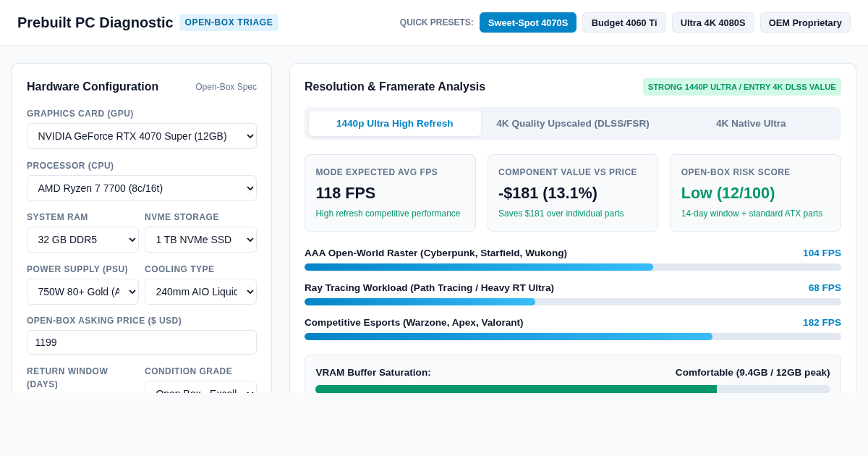The height and width of the screenshot is (456, 868).
Task: Click the VRAM Buffer Saturation bar
Action: point(573,389)
